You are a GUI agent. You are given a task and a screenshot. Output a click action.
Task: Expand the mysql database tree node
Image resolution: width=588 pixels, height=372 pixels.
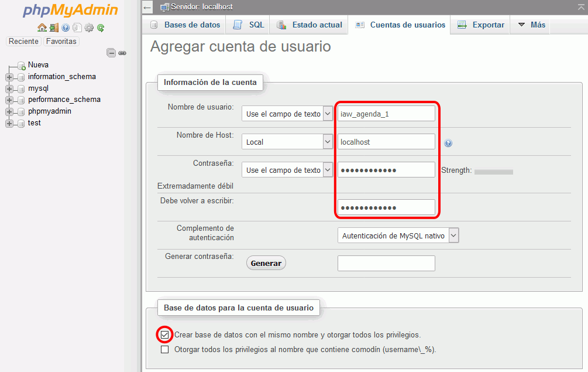tap(9, 88)
